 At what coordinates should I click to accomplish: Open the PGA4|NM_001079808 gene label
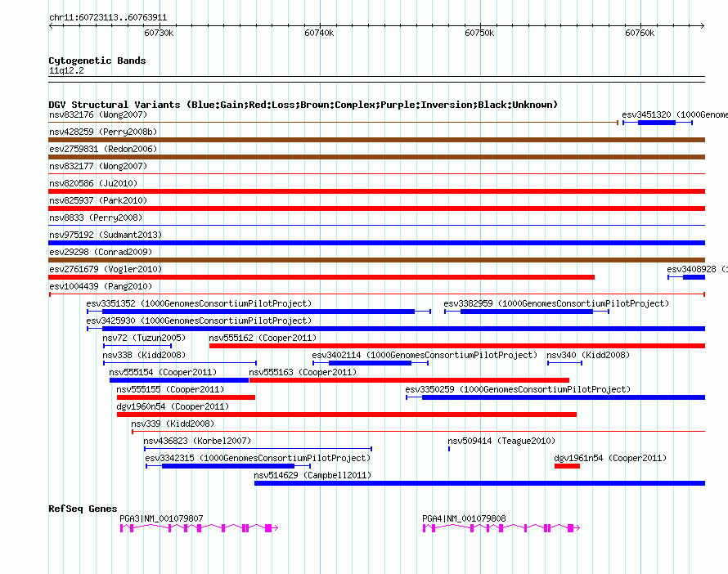[464, 518]
